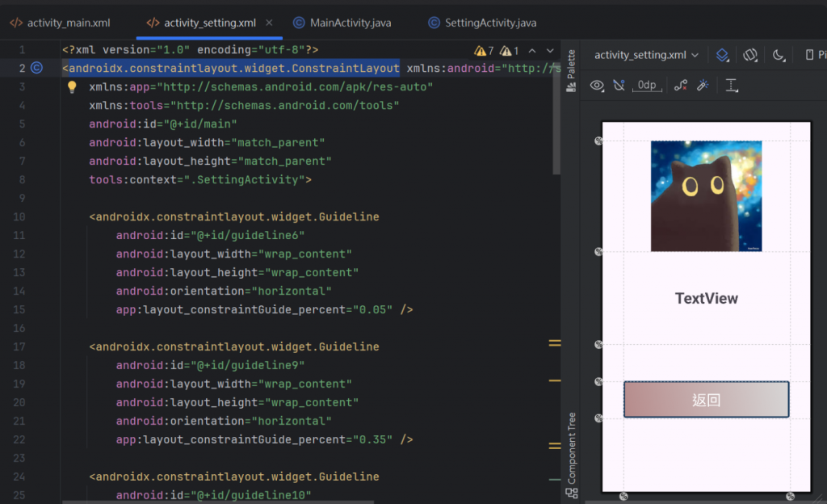The width and height of the screenshot is (827, 504).
Task: Go to previous highlighted error arrow
Action: (532, 51)
